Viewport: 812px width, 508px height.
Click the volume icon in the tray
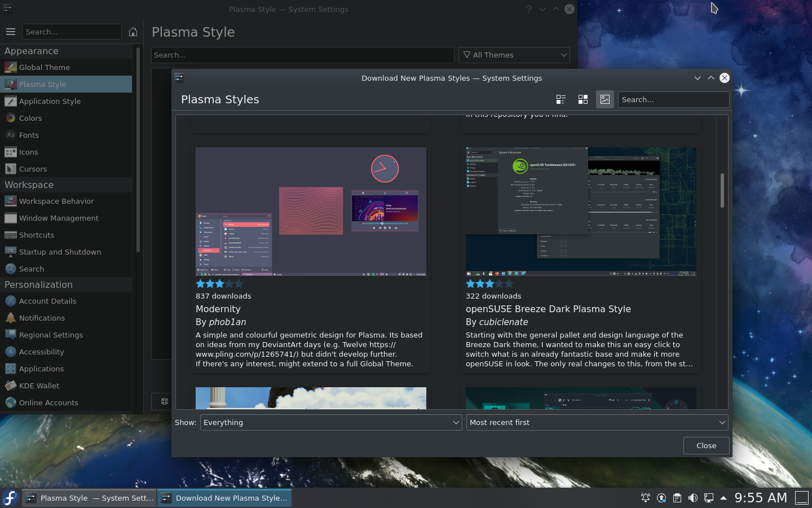tap(693, 498)
